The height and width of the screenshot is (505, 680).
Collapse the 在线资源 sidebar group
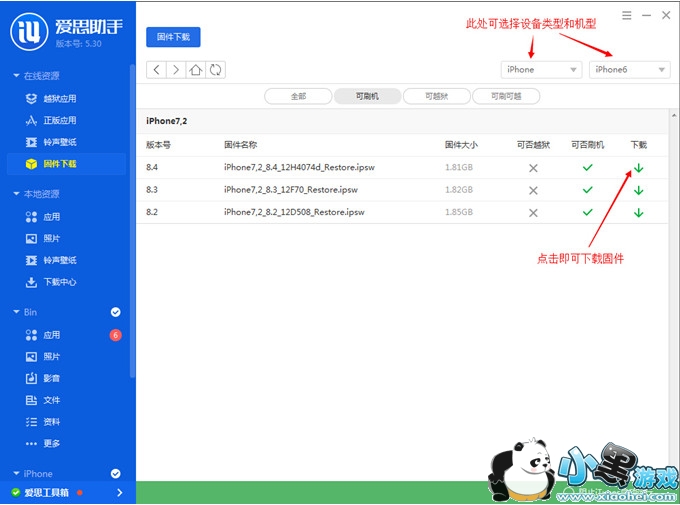(x=16, y=76)
